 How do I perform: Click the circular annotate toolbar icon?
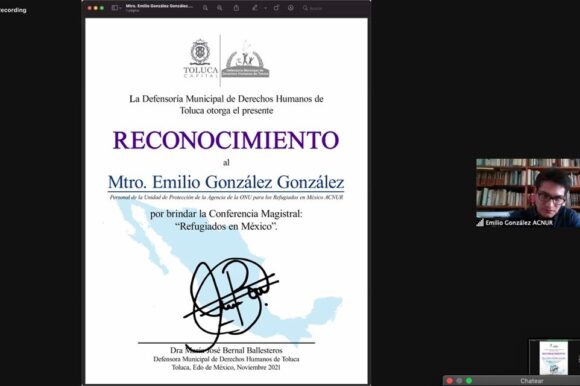(x=291, y=8)
